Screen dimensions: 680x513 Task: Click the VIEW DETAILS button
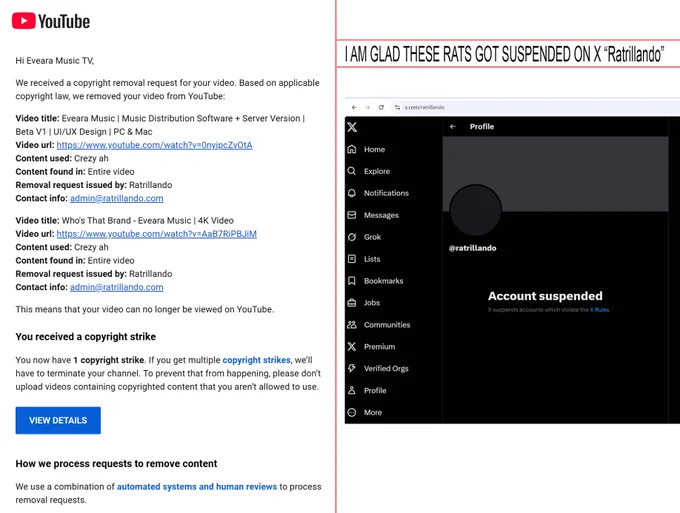[58, 420]
